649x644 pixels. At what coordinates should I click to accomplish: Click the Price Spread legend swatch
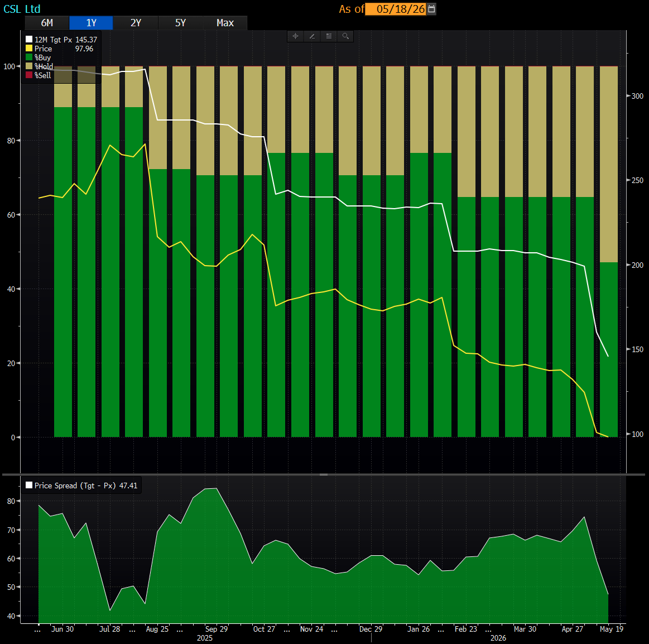(x=29, y=485)
